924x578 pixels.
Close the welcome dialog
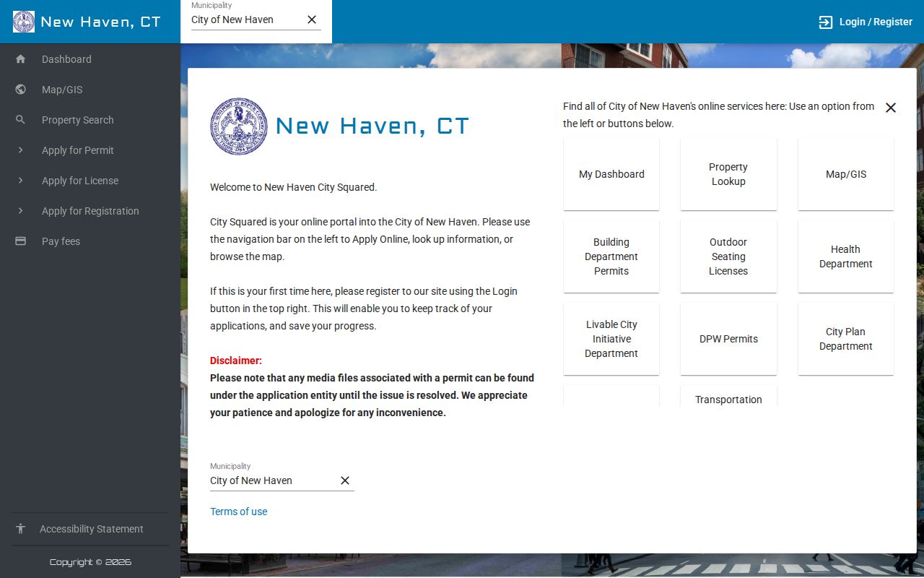pos(891,108)
